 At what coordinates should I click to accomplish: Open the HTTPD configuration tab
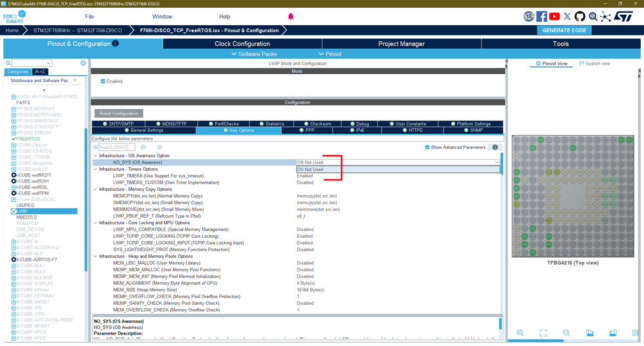coord(413,131)
